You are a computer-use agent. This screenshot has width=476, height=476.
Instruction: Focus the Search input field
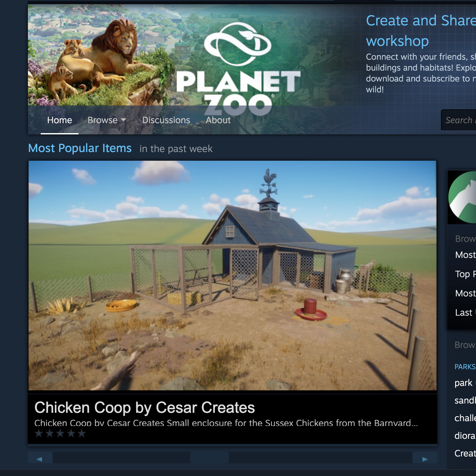[x=459, y=120]
